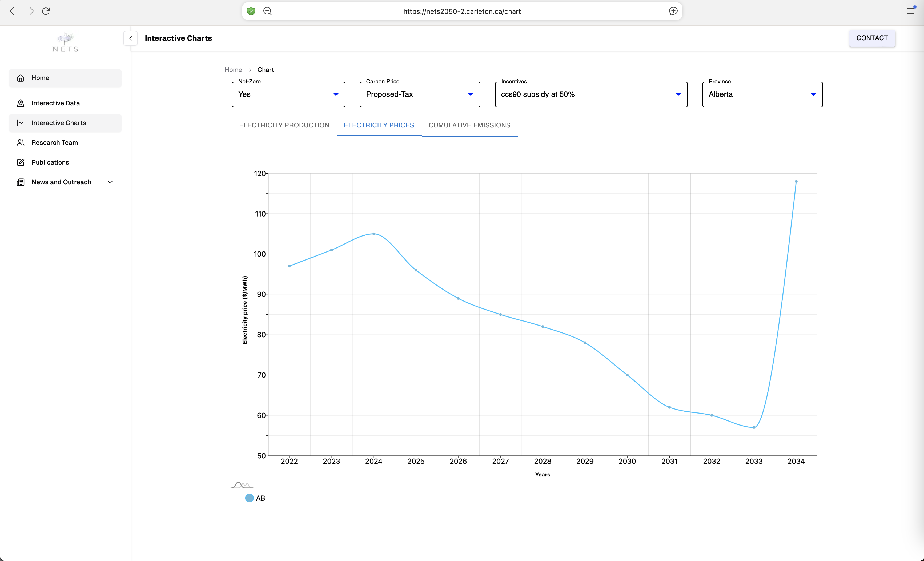Reload the page with refresh icon
Image resolution: width=924 pixels, height=561 pixels.
(x=46, y=11)
